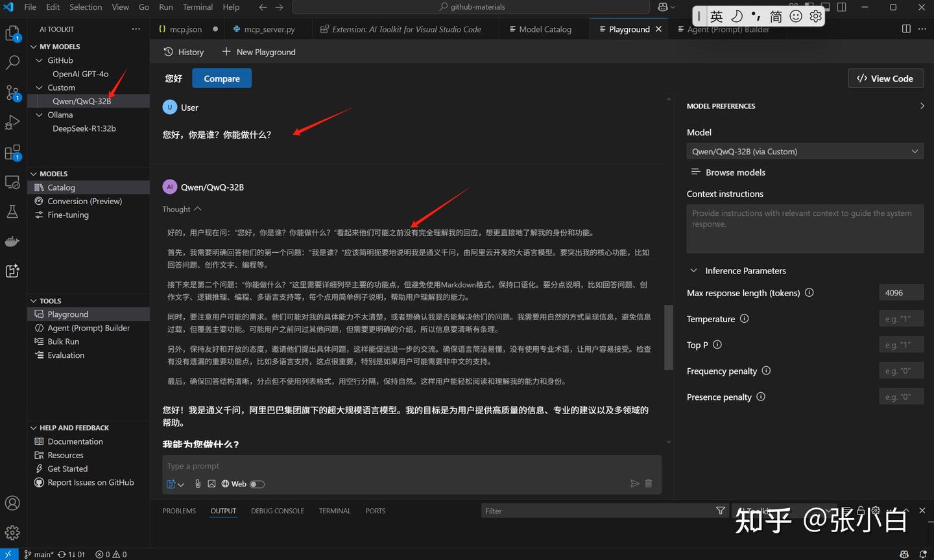
Task: Close the Playground tab
Action: pos(659,29)
